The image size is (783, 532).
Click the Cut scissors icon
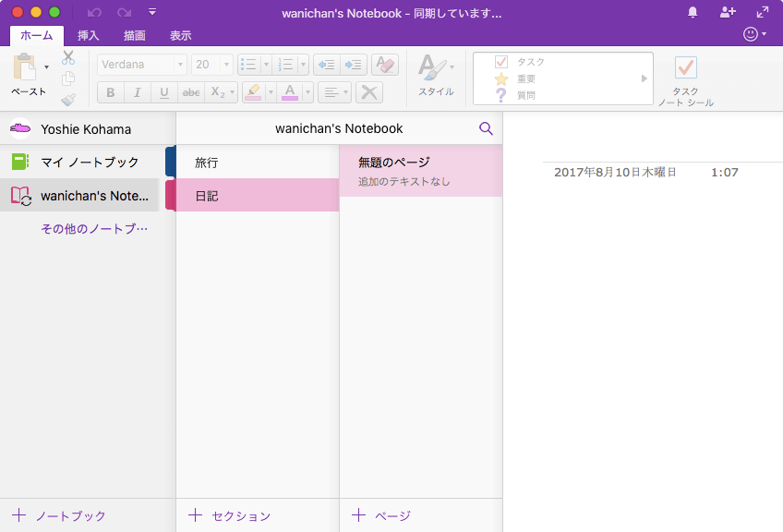tap(68, 57)
